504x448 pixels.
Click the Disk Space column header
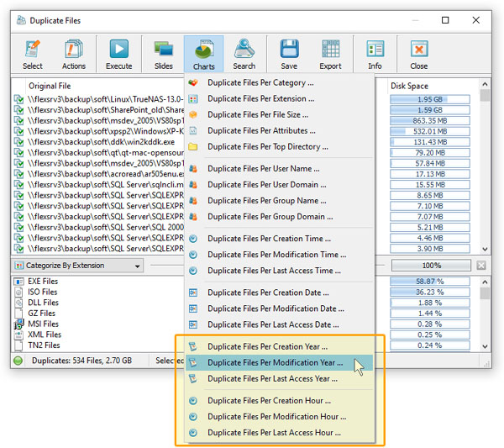[x=409, y=87]
